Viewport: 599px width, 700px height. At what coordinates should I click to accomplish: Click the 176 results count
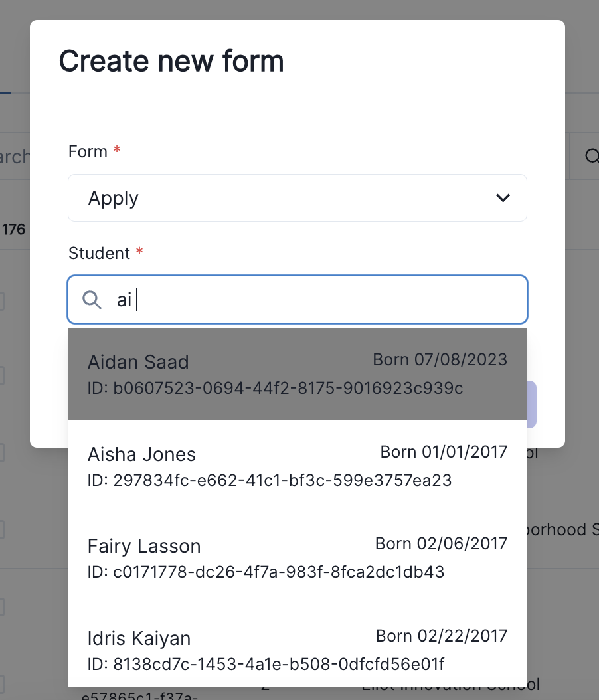(x=15, y=229)
